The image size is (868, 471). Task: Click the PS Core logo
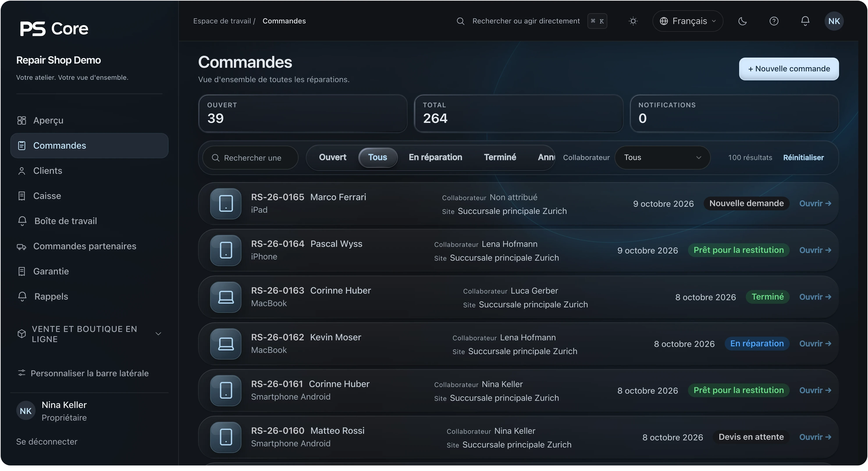pyautogui.click(x=54, y=29)
